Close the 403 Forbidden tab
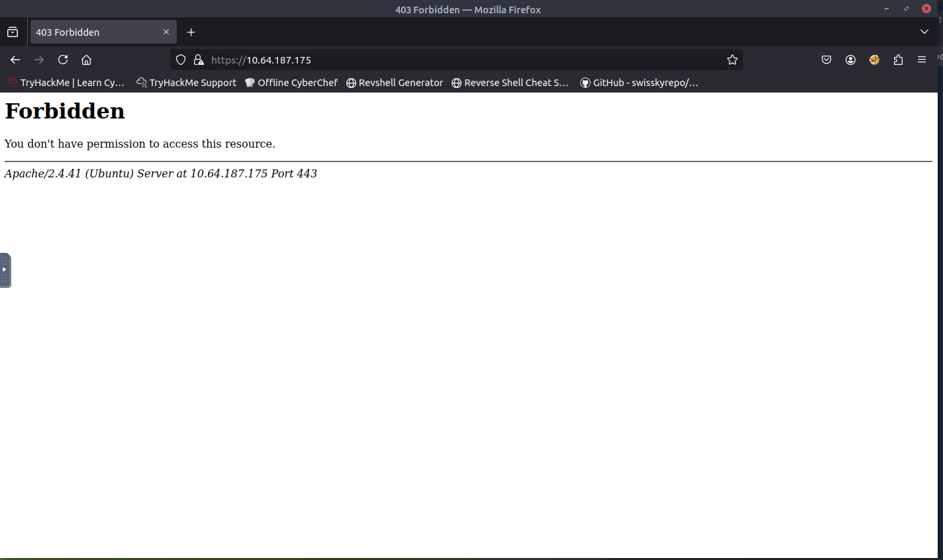The image size is (943, 560). (166, 32)
